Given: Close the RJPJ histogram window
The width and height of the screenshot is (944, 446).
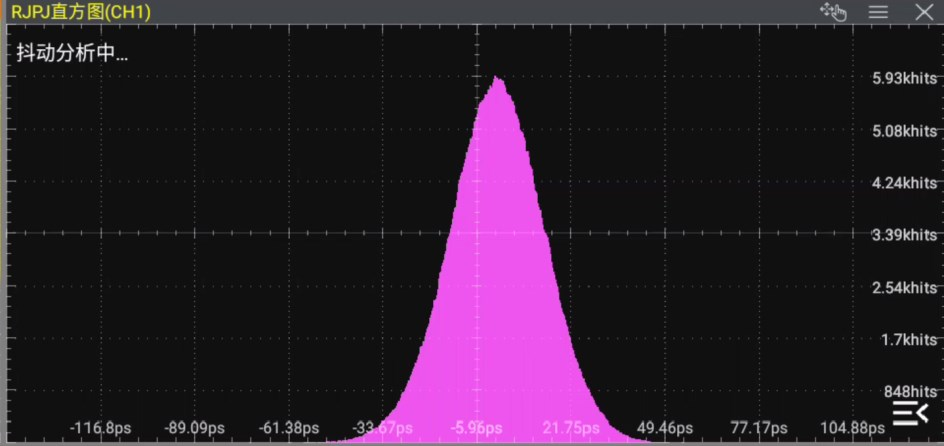Looking at the screenshot, I should click(x=924, y=12).
